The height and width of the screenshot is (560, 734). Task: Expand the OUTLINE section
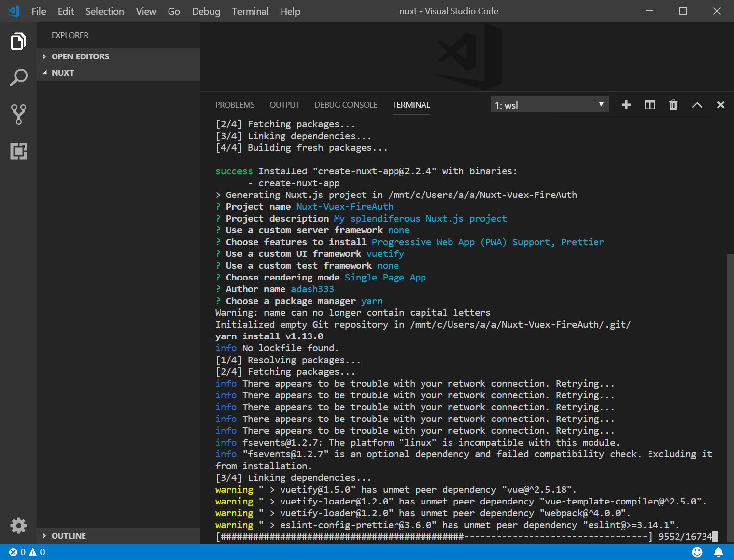point(69,536)
